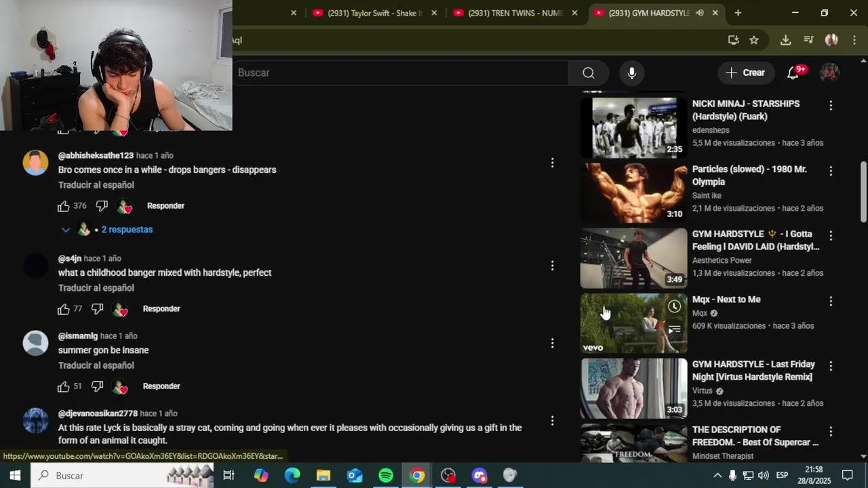Open djevanoasikan2778's profile avatar
Image resolution: width=868 pixels, height=488 pixels.
click(x=35, y=421)
